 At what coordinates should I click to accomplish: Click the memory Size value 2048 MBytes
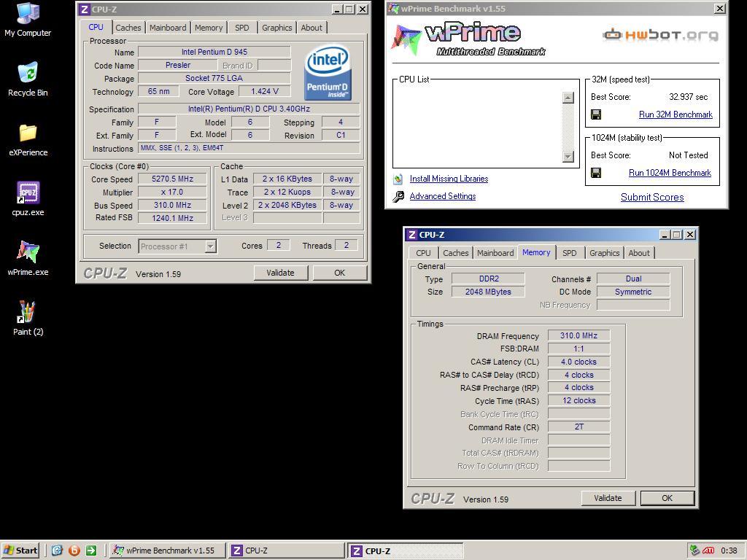pos(488,292)
